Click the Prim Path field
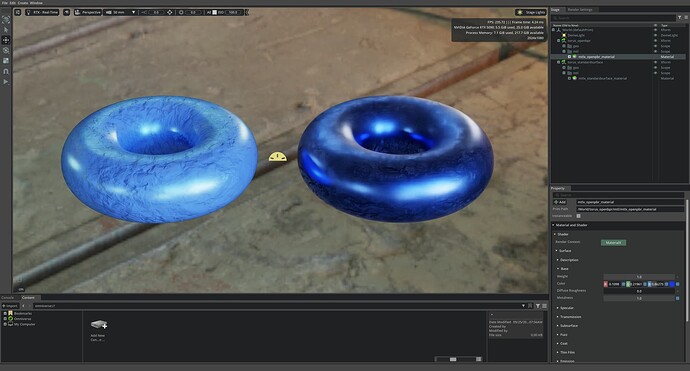The image size is (690, 371). (630, 209)
